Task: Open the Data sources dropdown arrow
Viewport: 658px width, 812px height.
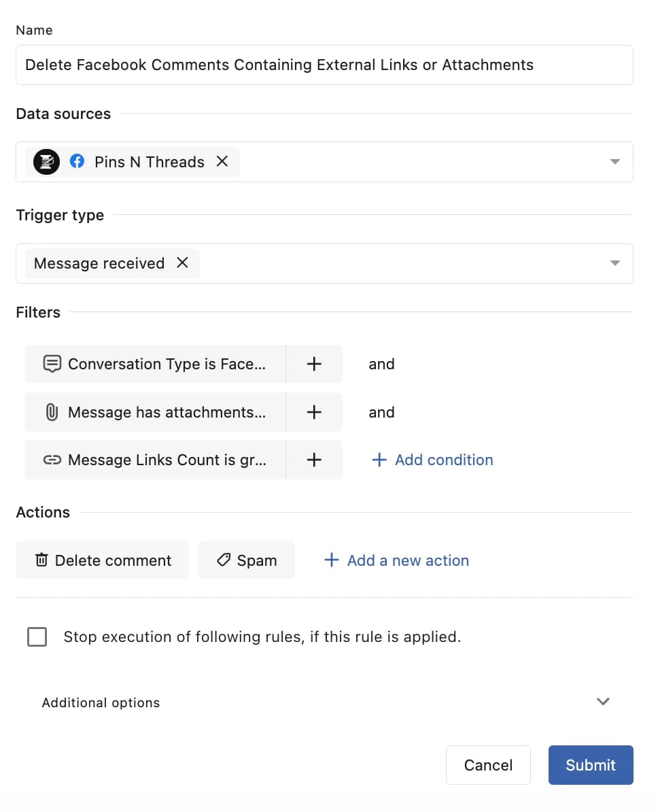Action: (x=614, y=162)
